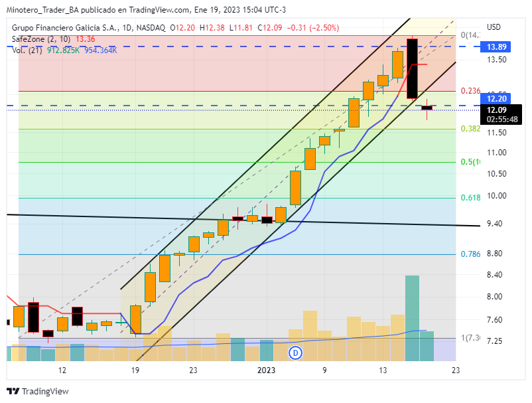Click the 7.60 price axis tick
532x403 pixels.
click(495, 320)
